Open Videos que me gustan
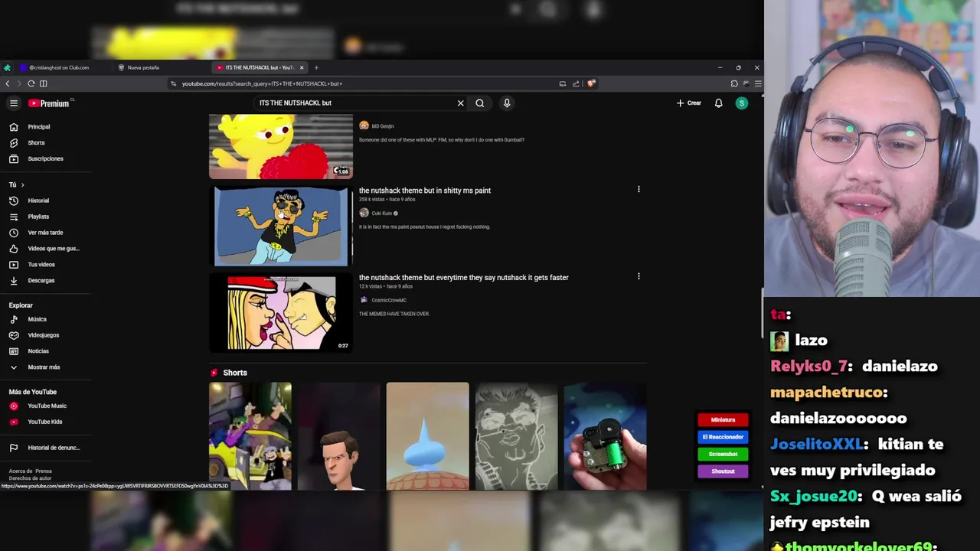Screen dimensions: 980x551 tap(53, 249)
